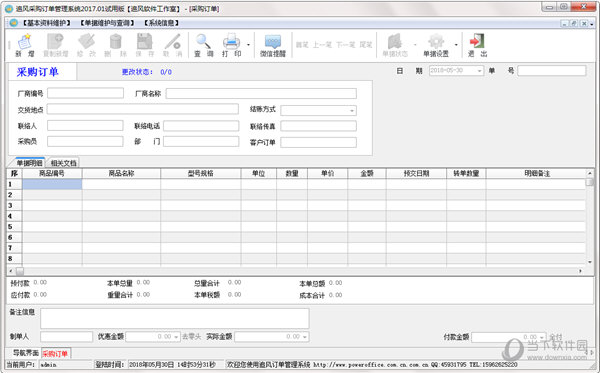
Task: Focus the 采购员 input field
Action: pos(85,142)
